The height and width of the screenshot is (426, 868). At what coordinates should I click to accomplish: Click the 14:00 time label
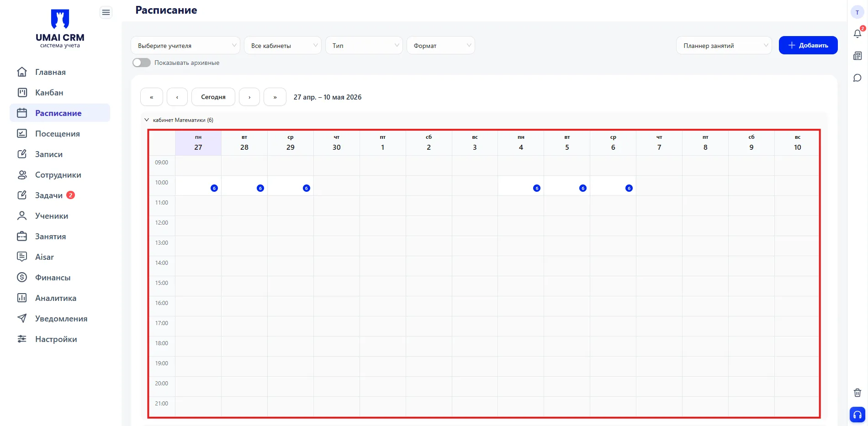(x=161, y=263)
